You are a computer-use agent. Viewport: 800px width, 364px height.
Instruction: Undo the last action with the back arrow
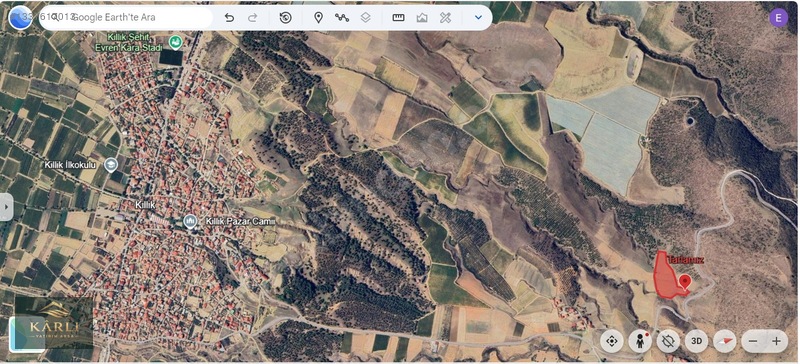pos(230,18)
